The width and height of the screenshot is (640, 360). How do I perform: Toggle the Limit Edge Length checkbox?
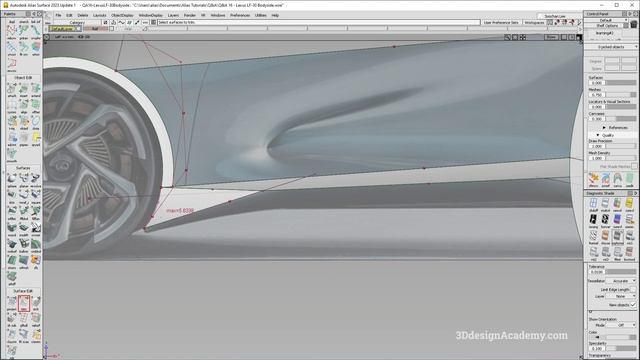pos(633,289)
